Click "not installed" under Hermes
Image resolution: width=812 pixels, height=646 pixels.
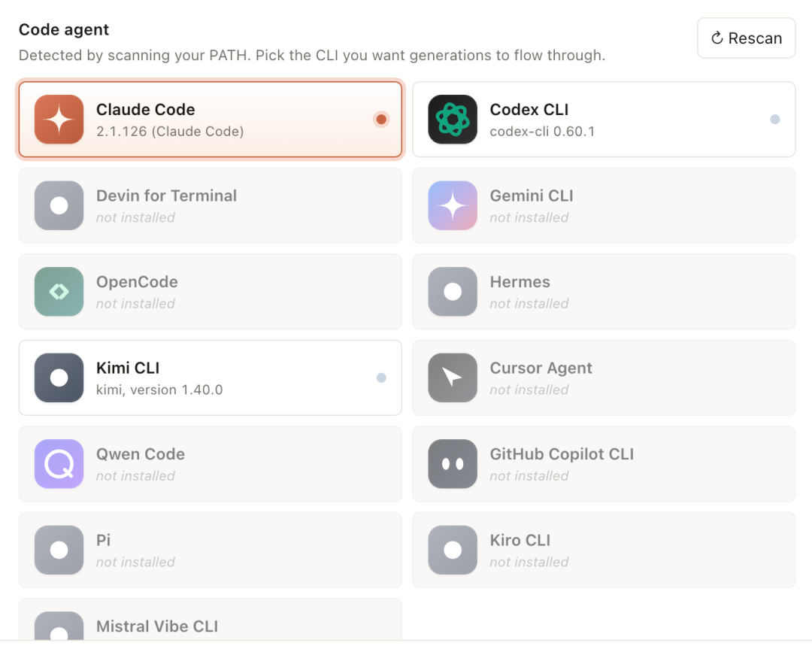click(x=529, y=304)
